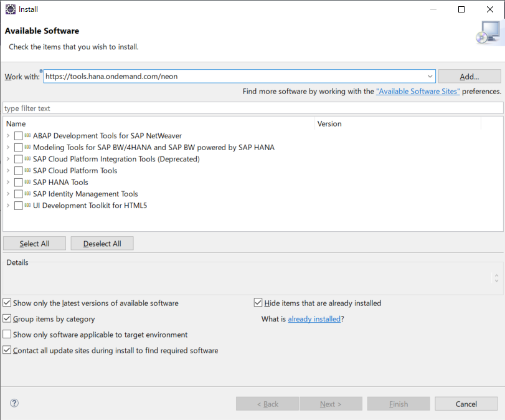
Task: Expand ABAP Development Tools for SAP NetWeaver node
Action: tap(8, 136)
